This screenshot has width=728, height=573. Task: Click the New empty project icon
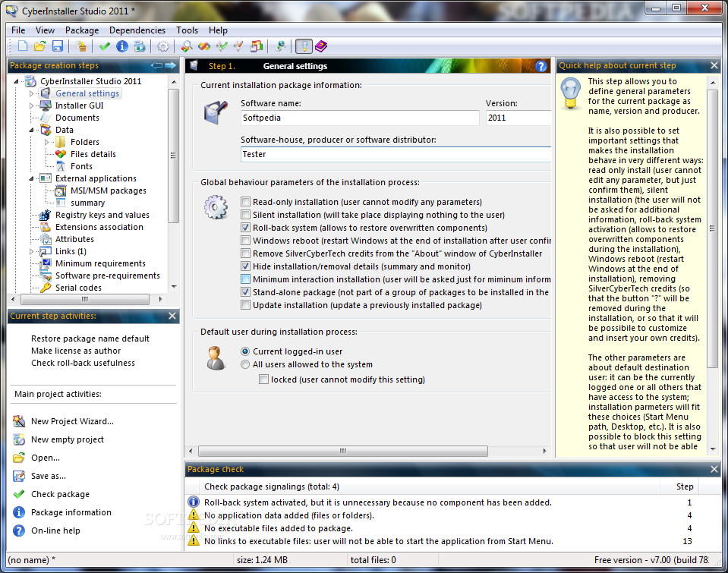tap(18, 439)
